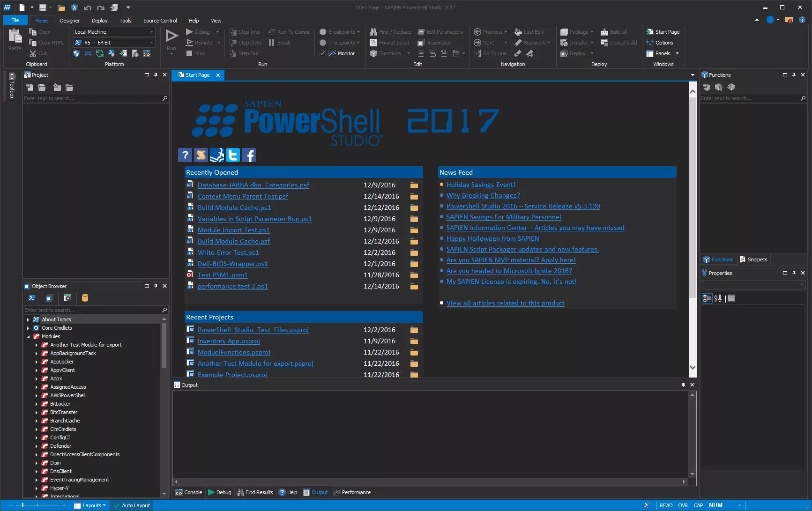Viewport: 812px width, 511px height.
Task: Open the Twitter icon on Start Page
Action: 233,155
